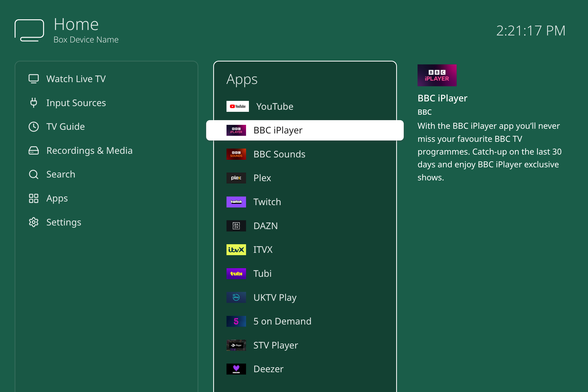Click the Settings gear icon
This screenshot has width=588, height=392.
[34, 222]
